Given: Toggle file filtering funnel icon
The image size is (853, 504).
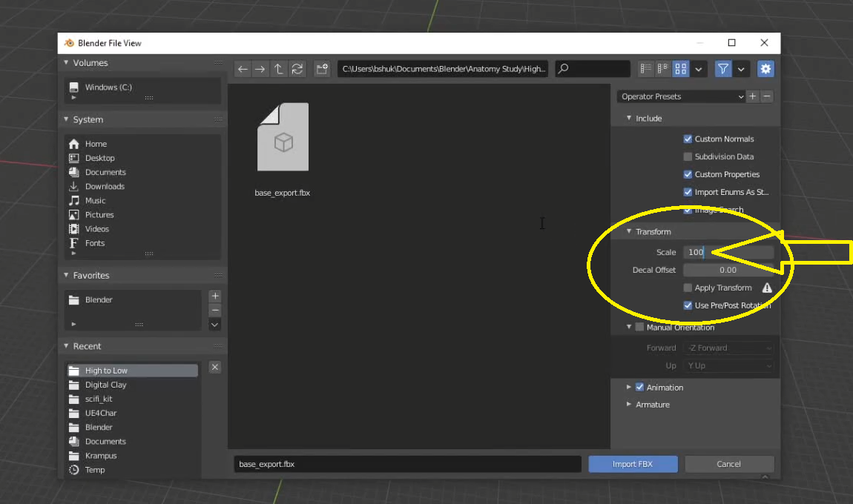Looking at the screenshot, I should 723,69.
